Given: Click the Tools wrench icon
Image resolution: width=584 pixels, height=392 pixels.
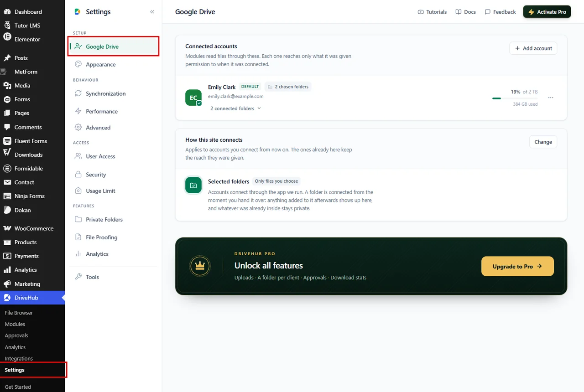Looking at the screenshot, I should tap(78, 277).
